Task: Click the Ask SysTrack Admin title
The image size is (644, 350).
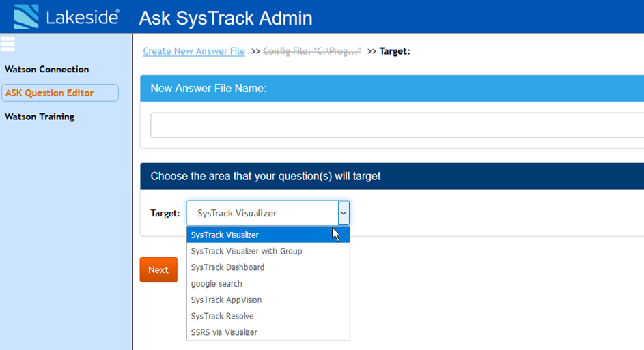Action: point(225,18)
